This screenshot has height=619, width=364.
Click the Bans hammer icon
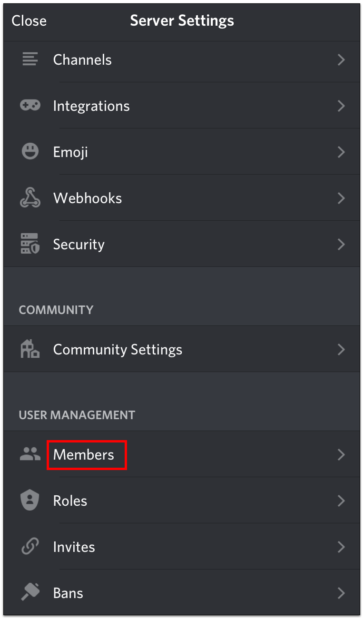click(x=30, y=593)
